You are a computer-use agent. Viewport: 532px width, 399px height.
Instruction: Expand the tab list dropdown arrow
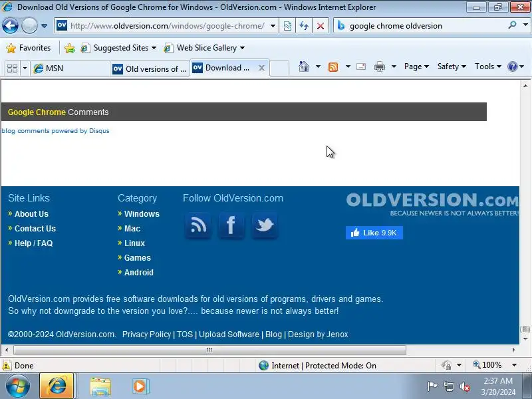[x=25, y=68]
